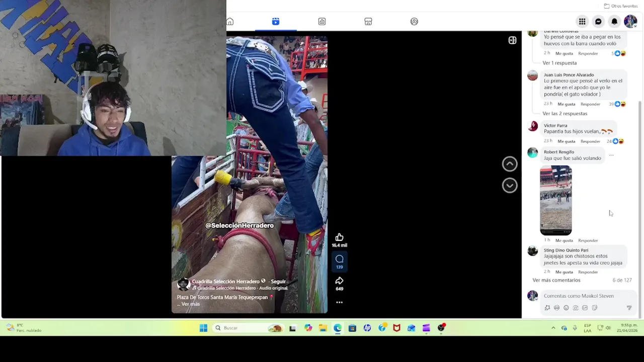Open the photo attached to Robert Rengifo's comment
The image size is (644, 362).
coord(556,200)
